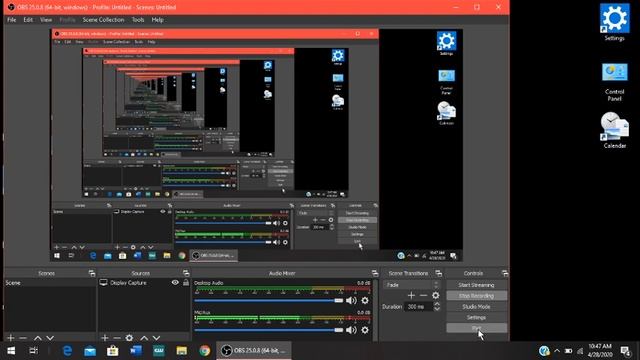Screen dimensions: 640x360
Task: Open source properties gear in Sources panel
Action: [x=129, y=338]
